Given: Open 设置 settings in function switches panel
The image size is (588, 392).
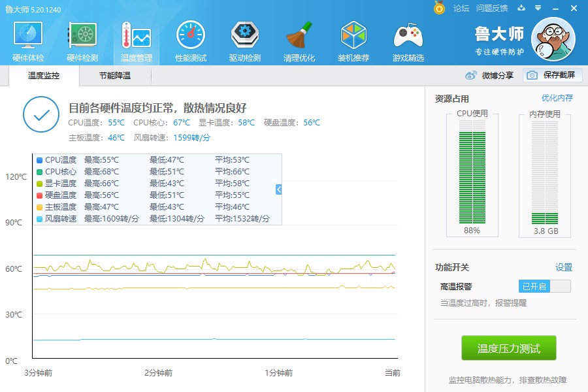Looking at the screenshot, I should (563, 267).
